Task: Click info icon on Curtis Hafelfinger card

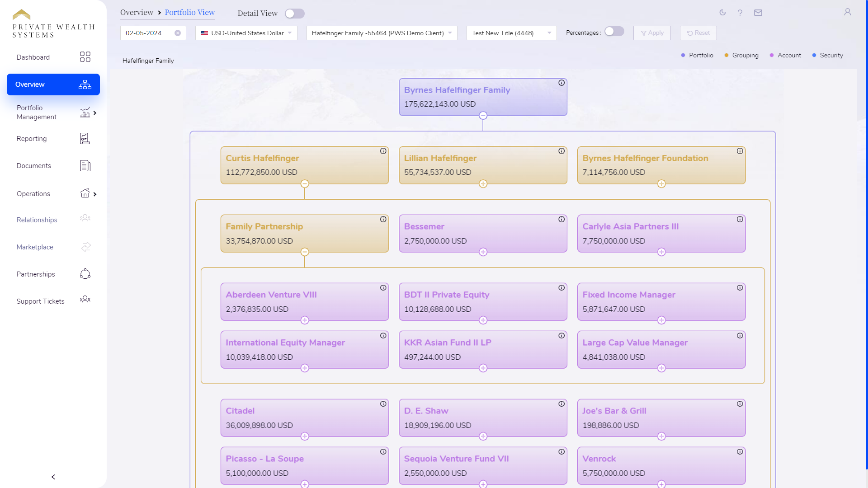Action: (x=383, y=151)
